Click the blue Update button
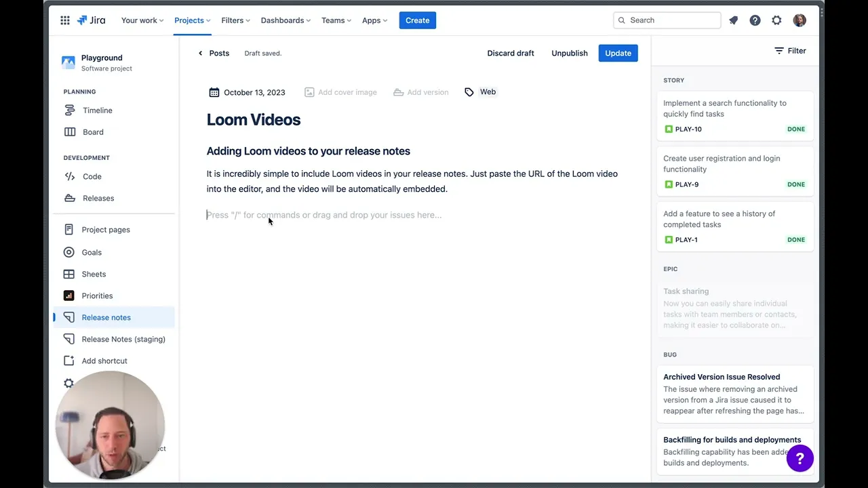The image size is (868, 488). tap(618, 53)
